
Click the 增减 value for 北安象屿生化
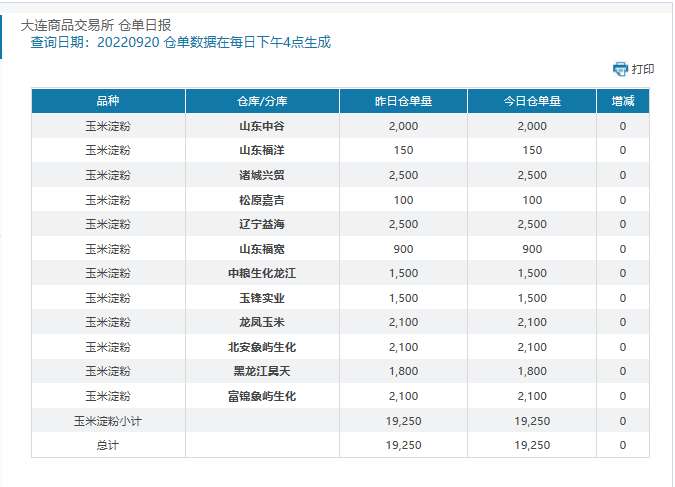(x=623, y=347)
